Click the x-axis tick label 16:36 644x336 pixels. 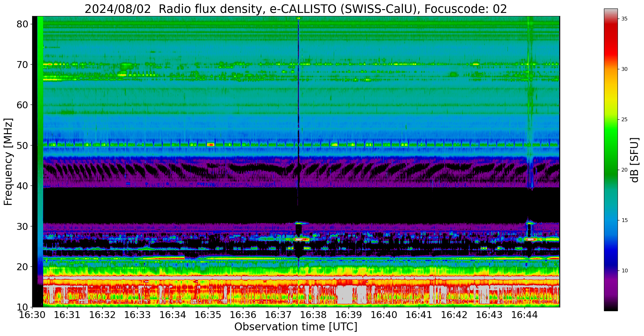click(243, 315)
